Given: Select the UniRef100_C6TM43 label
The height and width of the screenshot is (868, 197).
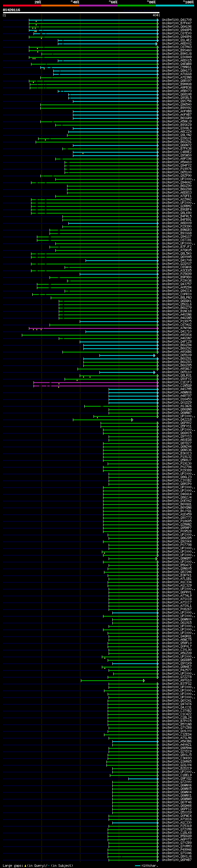Looking at the screenshot, I should (176, 47).
